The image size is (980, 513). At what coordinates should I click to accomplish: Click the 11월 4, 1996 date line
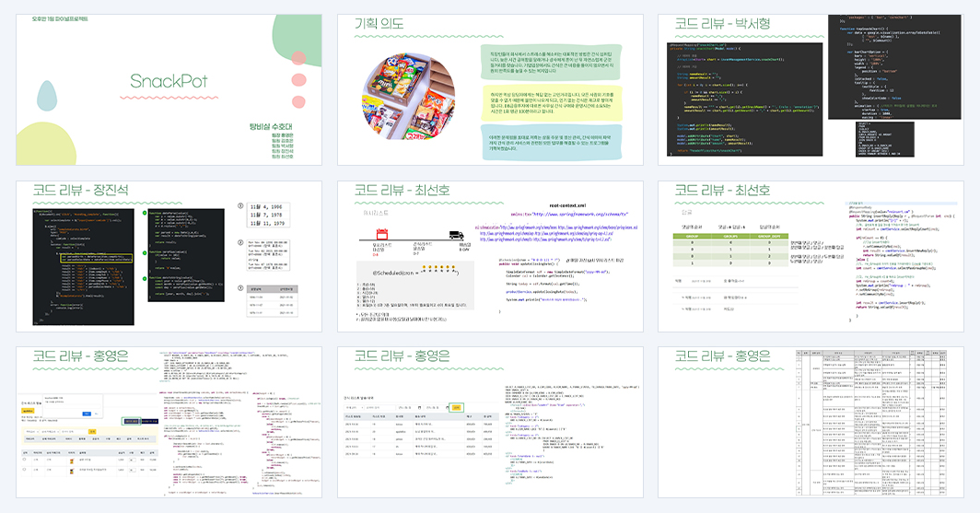point(266,207)
